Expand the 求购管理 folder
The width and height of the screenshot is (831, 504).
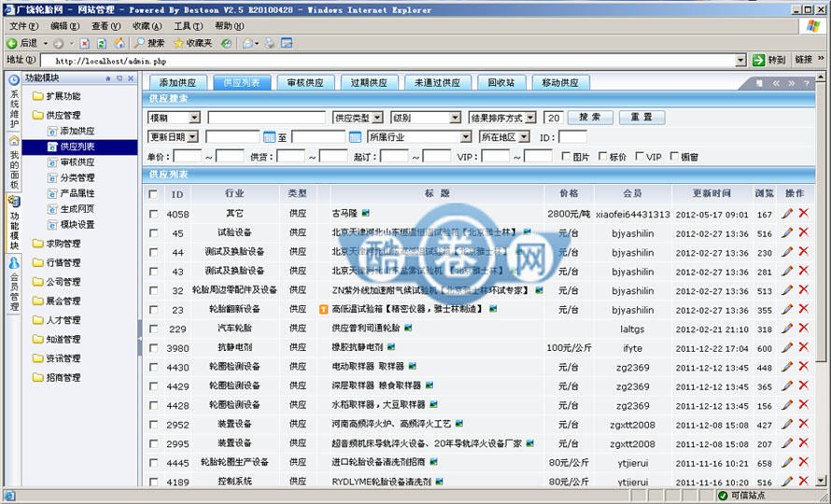point(57,244)
